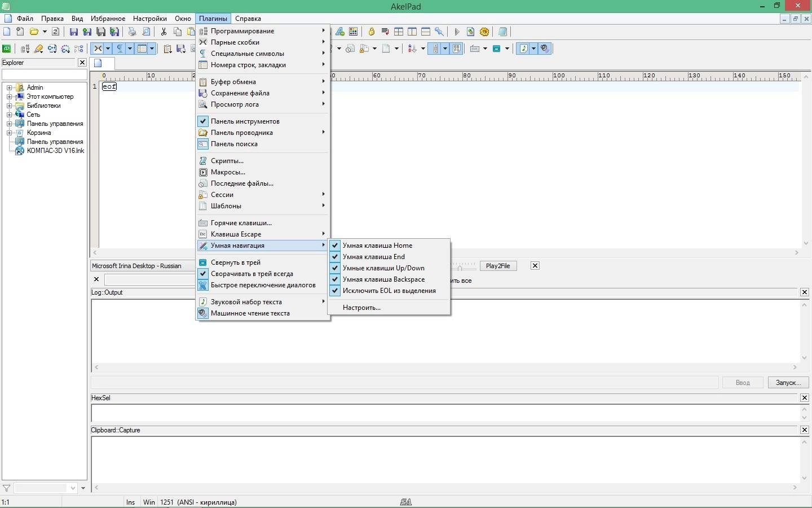Click the word wrap lines icon

(x=385, y=32)
